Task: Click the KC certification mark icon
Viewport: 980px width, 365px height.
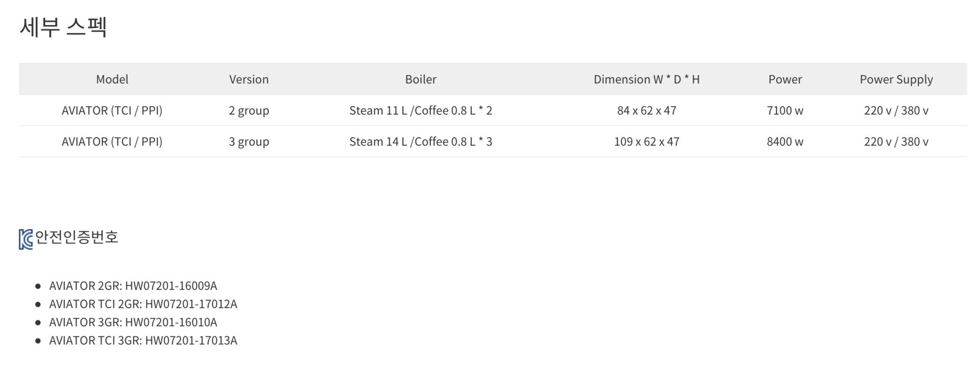Action: (x=26, y=239)
